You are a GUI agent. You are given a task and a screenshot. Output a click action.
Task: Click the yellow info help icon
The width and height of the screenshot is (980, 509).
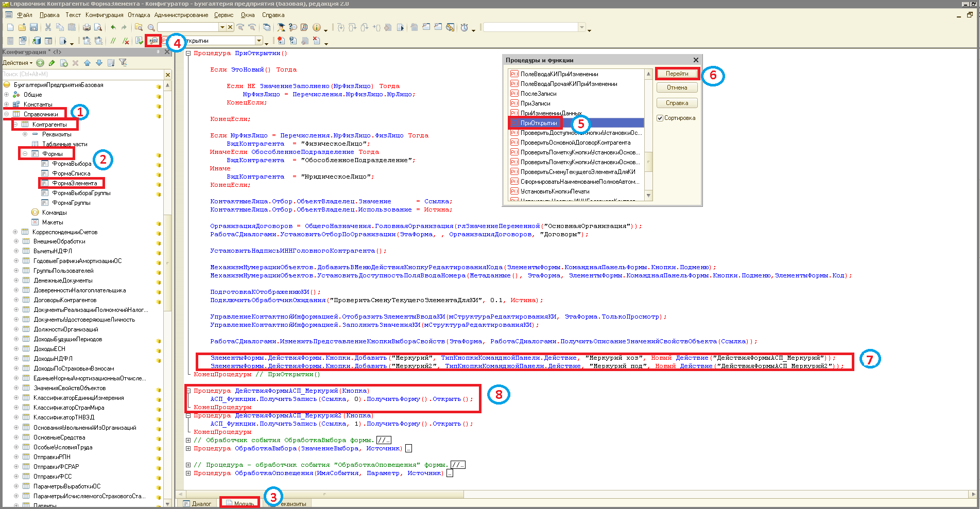[x=317, y=27]
